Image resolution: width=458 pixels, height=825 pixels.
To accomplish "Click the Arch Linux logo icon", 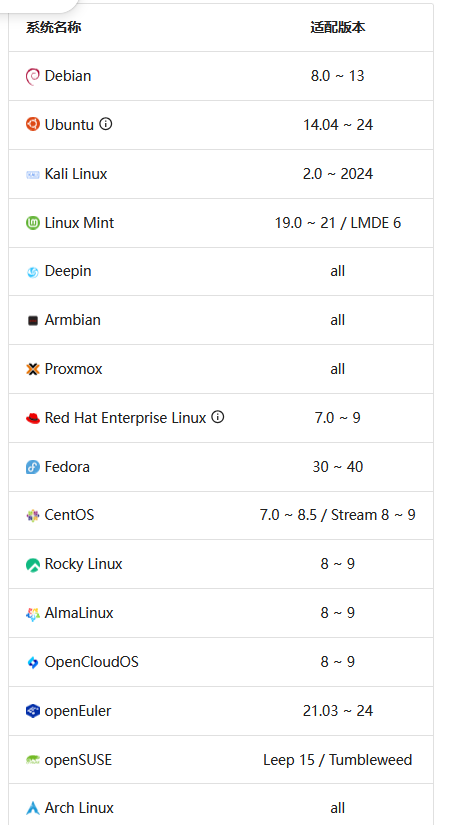I will point(33,808).
